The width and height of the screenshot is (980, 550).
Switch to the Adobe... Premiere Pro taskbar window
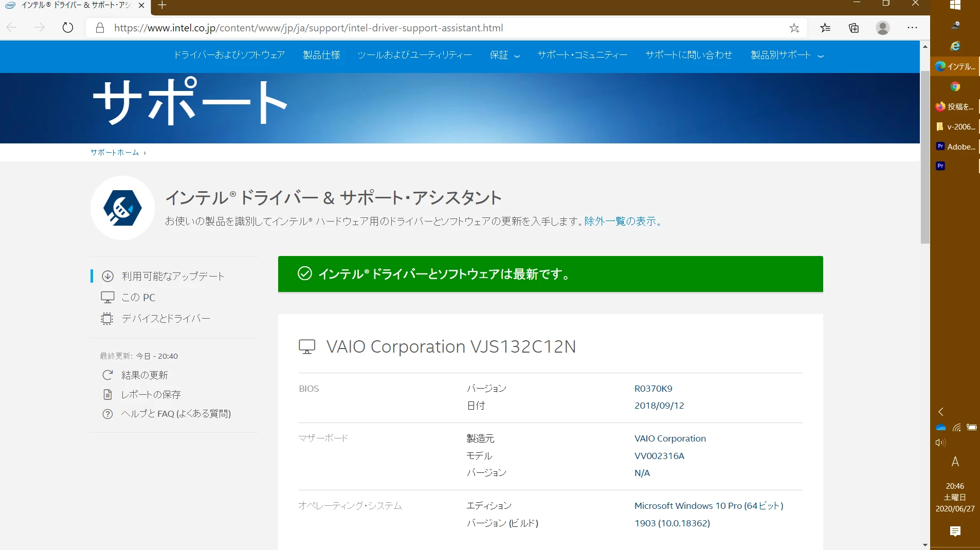point(955,146)
